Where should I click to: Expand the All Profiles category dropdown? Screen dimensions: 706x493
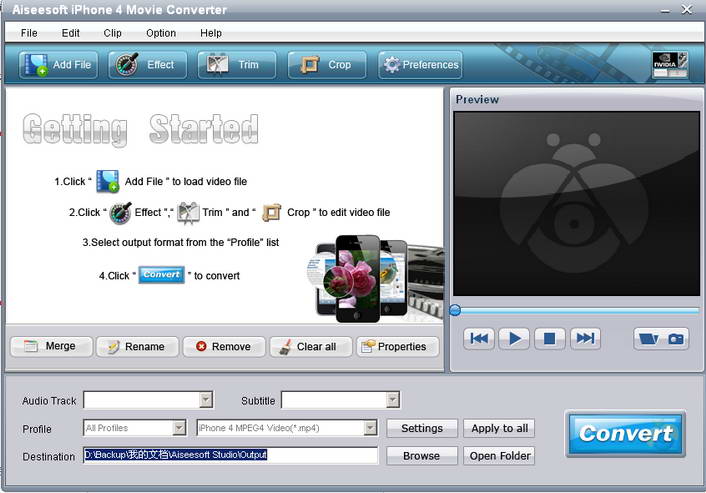(x=179, y=428)
